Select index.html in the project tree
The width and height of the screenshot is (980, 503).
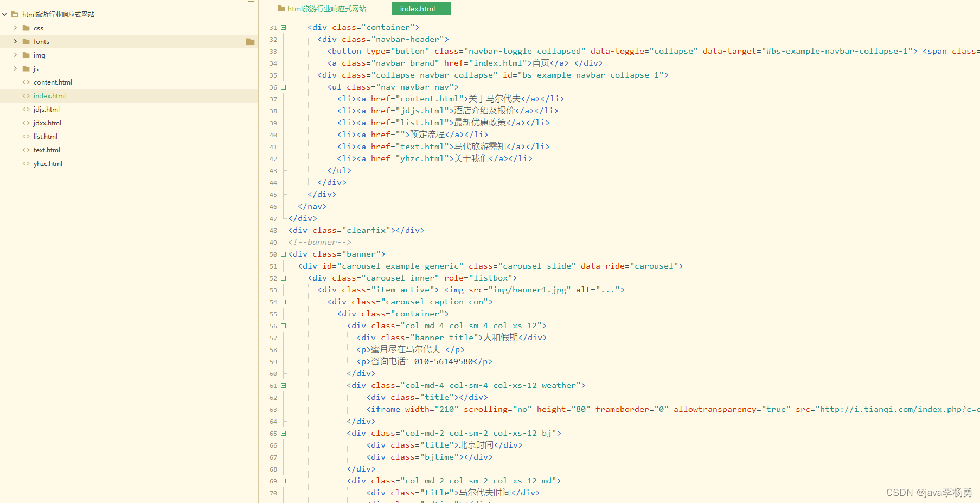[49, 96]
